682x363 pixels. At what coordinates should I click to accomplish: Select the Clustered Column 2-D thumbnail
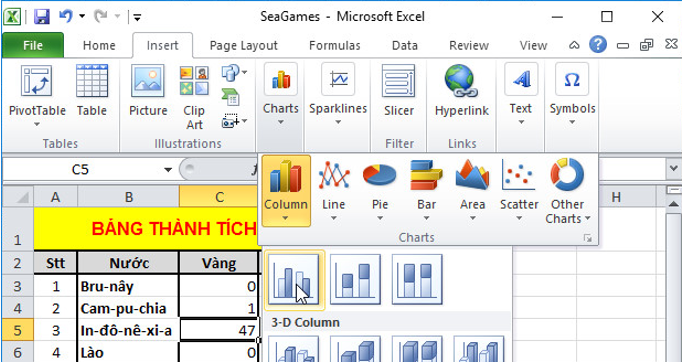pyautogui.click(x=294, y=279)
